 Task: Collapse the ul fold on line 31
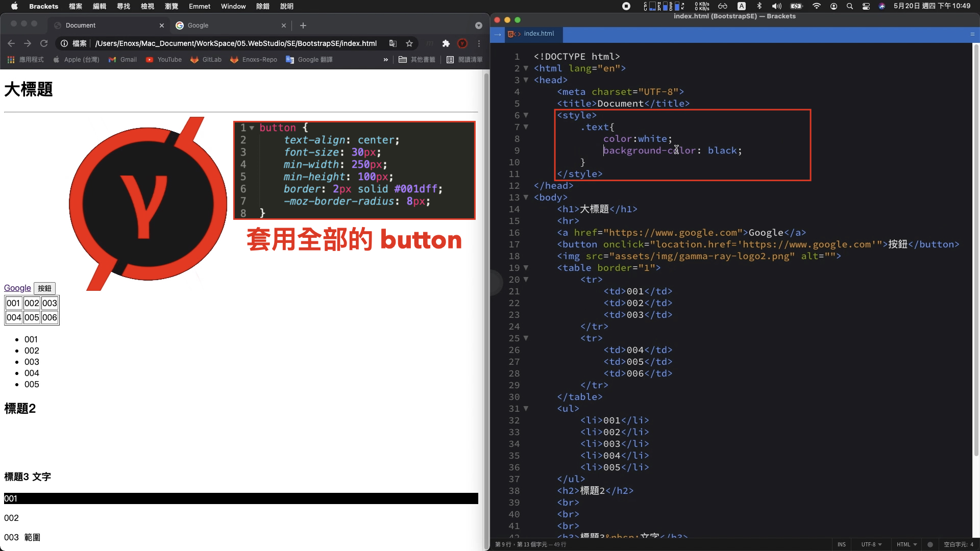pyautogui.click(x=526, y=409)
